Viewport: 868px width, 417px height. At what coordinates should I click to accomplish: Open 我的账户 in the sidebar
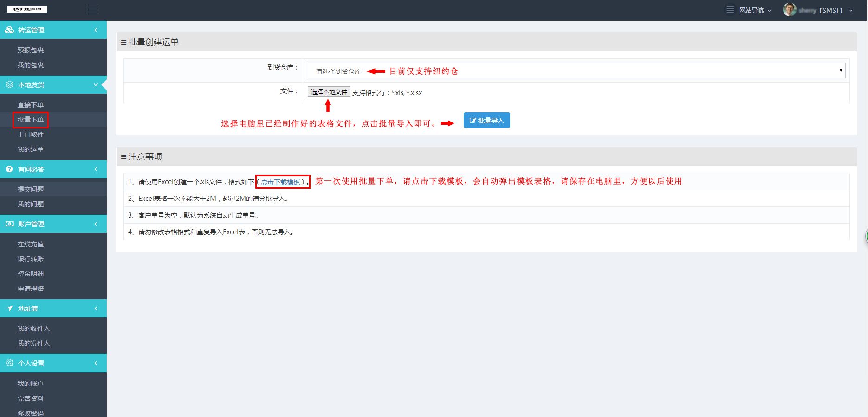click(31, 384)
